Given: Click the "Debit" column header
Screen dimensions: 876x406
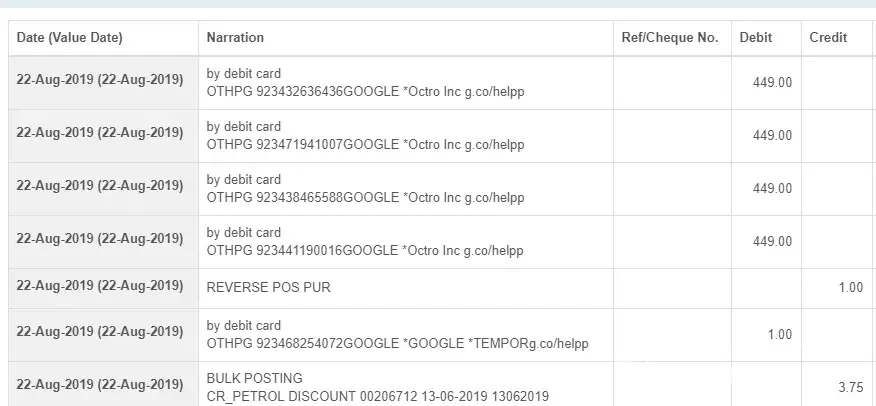Looking at the screenshot, I should coord(755,38).
